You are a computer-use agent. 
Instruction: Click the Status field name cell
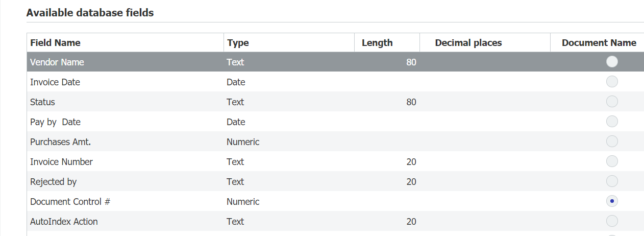click(42, 102)
